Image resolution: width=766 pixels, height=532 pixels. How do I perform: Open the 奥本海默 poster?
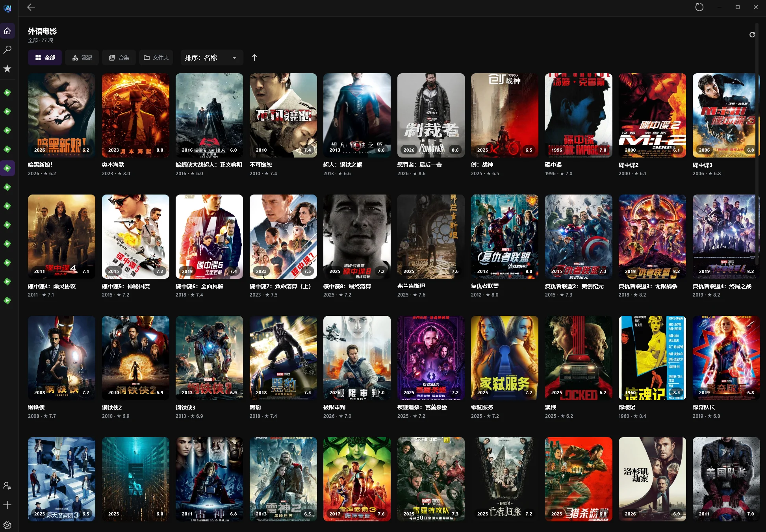point(135,115)
